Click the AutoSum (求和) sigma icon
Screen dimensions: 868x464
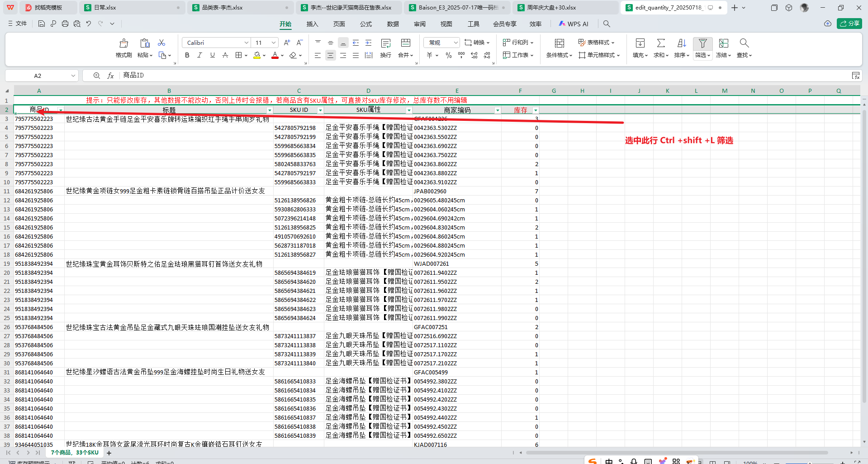pyautogui.click(x=661, y=43)
